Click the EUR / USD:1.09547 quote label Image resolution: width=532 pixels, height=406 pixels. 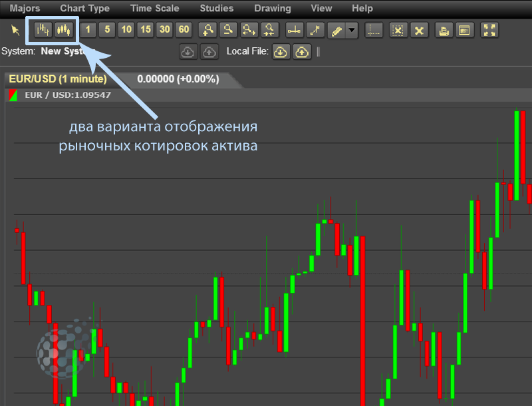[68, 95]
